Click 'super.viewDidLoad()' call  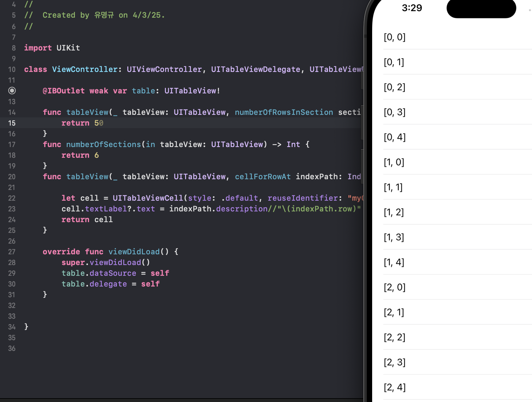(106, 263)
